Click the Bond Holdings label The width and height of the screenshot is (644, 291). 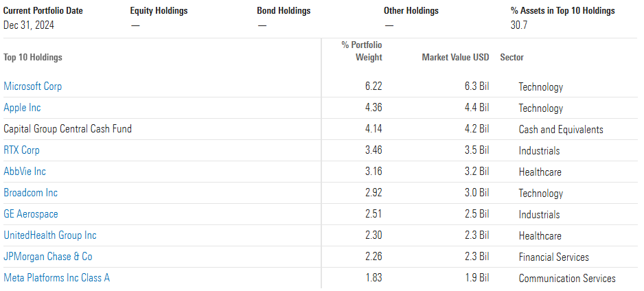[284, 11]
